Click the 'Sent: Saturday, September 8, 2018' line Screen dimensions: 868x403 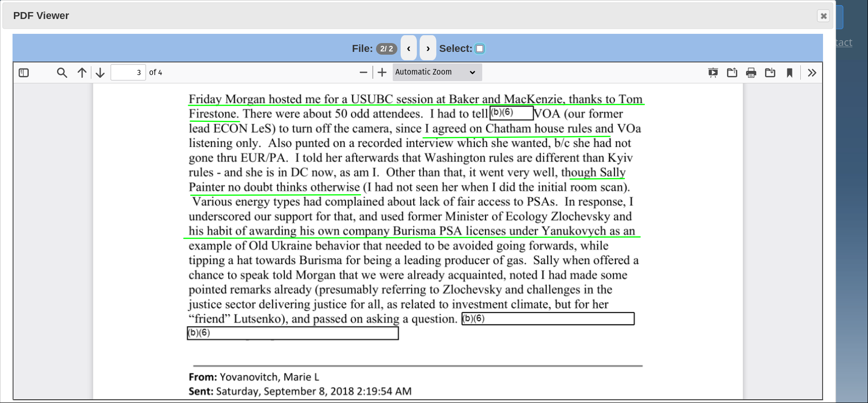(x=300, y=391)
